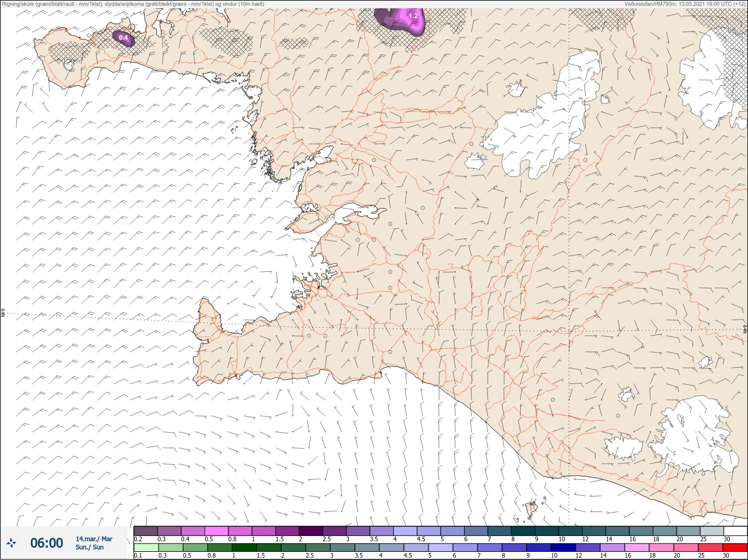Click the pink precipitation patch at the top edge
The image size is (748, 560).
click(x=401, y=22)
